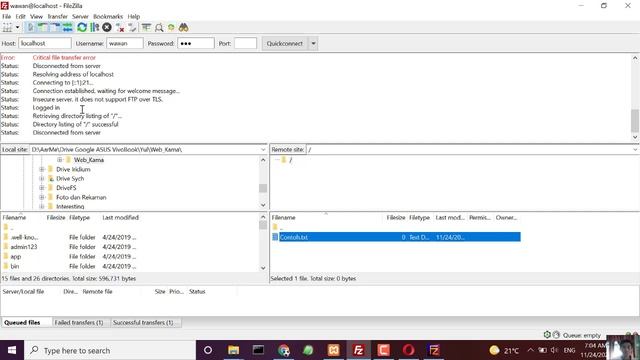Expand the DriveFS folder node
Viewport: 640px width, 360px height.
click(x=42, y=188)
